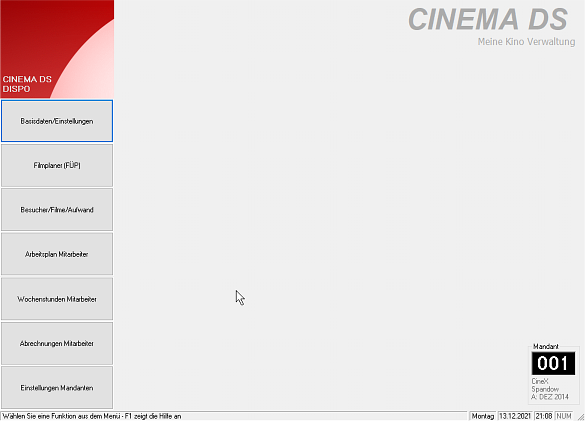This screenshot has width=585, height=421.
Task: Click the 21:08 clock in status bar
Action: click(x=544, y=416)
